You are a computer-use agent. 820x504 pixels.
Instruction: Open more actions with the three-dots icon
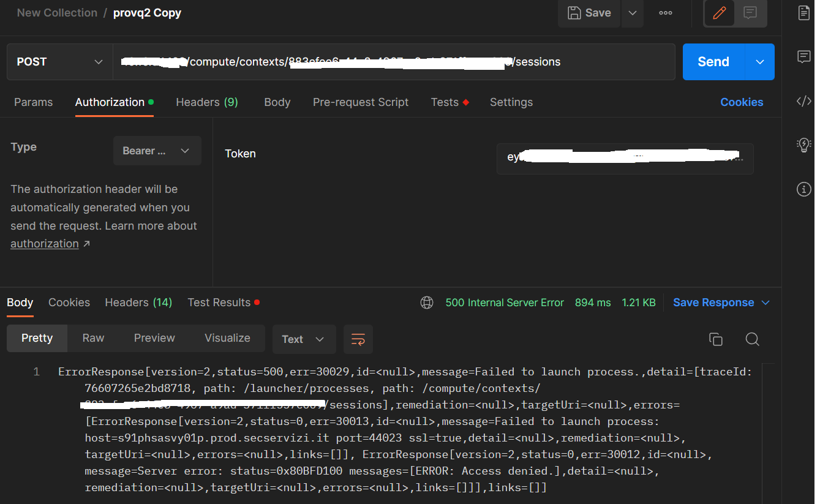coord(665,13)
